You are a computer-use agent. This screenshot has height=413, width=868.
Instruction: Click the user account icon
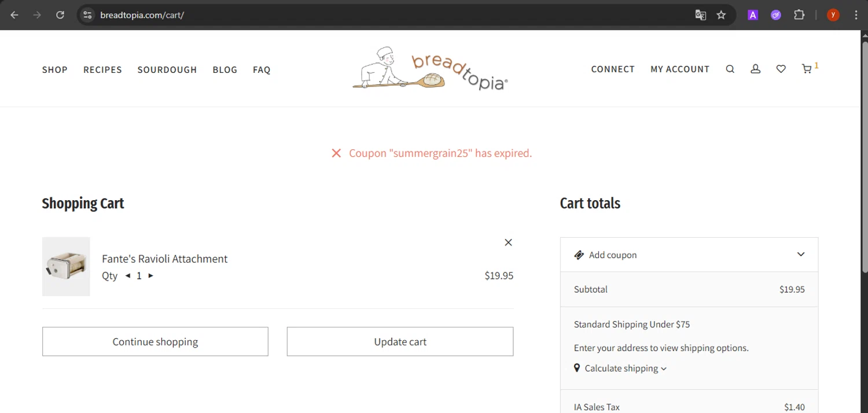(x=755, y=69)
